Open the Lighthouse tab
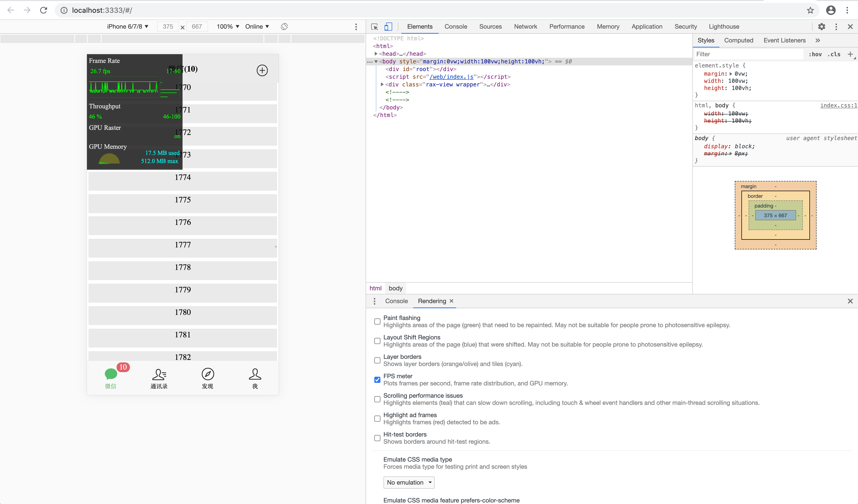The image size is (858, 504). [724, 27]
